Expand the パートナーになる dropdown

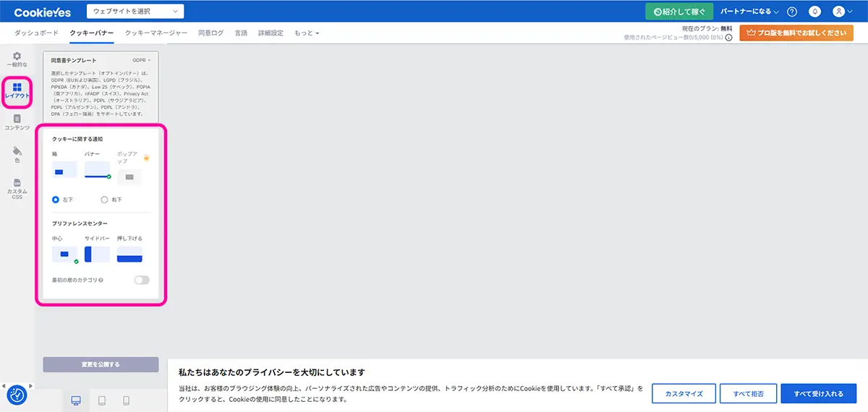coord(750,12)
